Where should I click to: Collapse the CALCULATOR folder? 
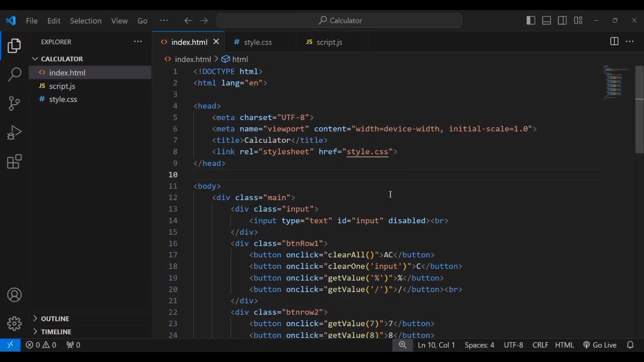coord(61,59)
